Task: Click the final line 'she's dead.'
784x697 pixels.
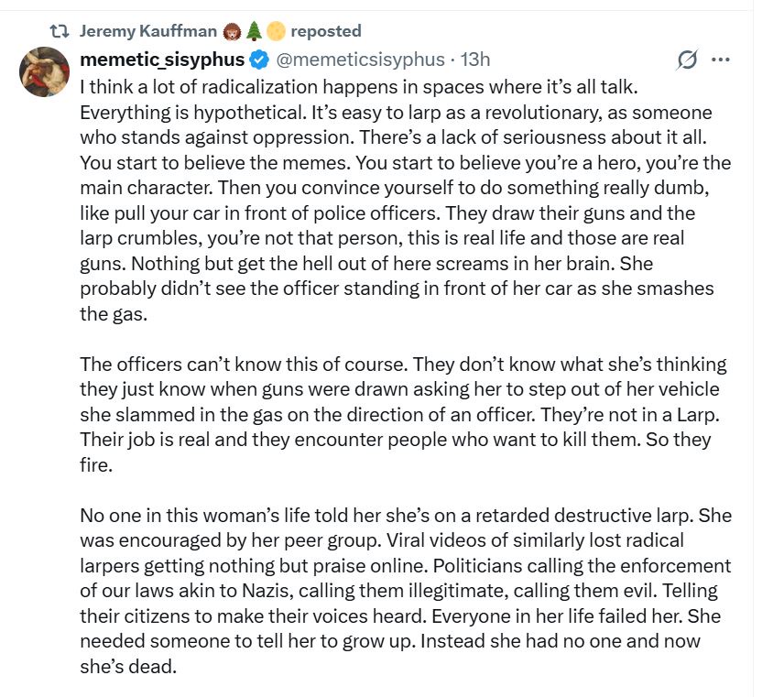Action: (127, 667)
